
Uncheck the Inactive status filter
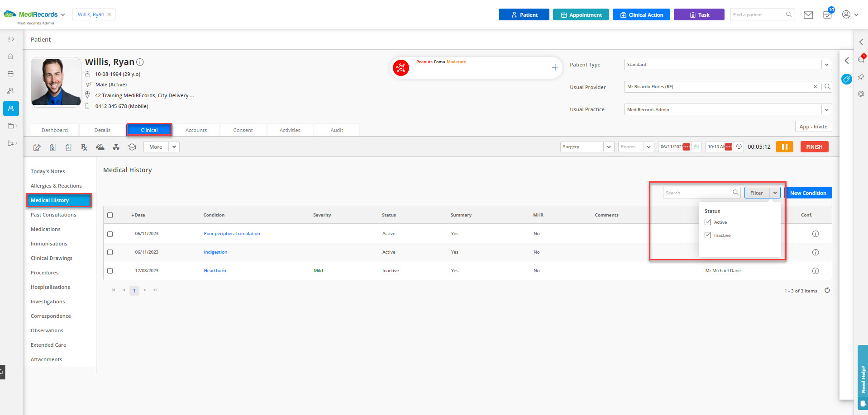[x=708, y=235]
